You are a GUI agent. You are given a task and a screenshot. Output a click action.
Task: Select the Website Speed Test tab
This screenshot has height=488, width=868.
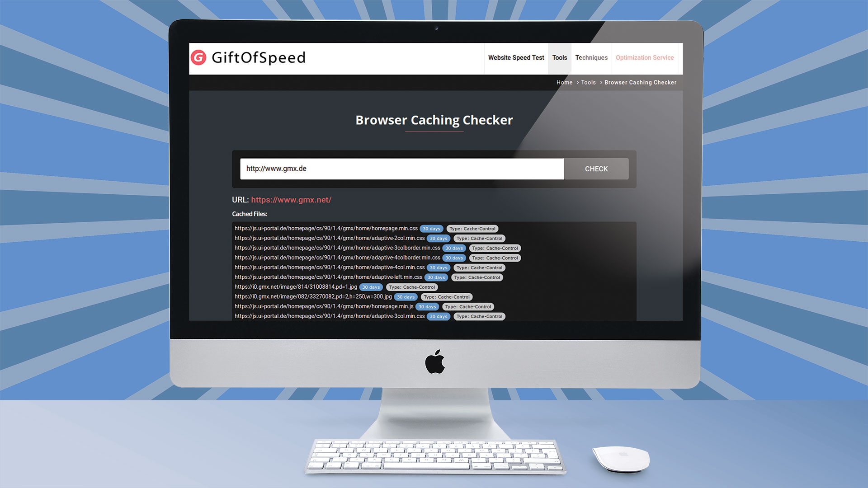516,57
